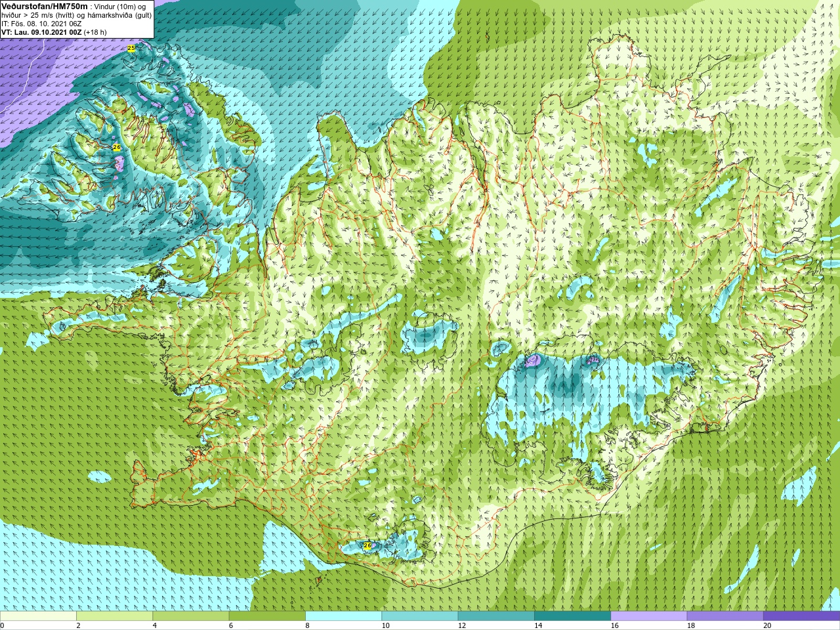Select the 10–12 m/s legend color
The image size is (840, 630).
pyautogui.click(x=419, y=616)
